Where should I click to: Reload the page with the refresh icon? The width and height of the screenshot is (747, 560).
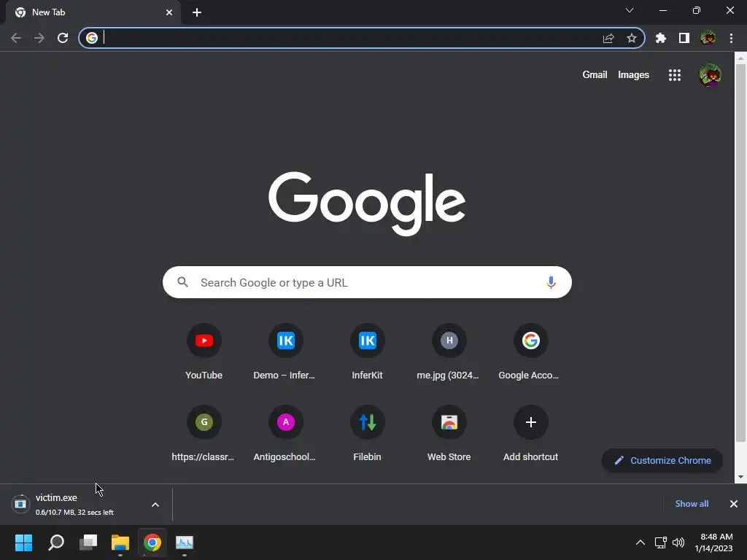point(63,38)
